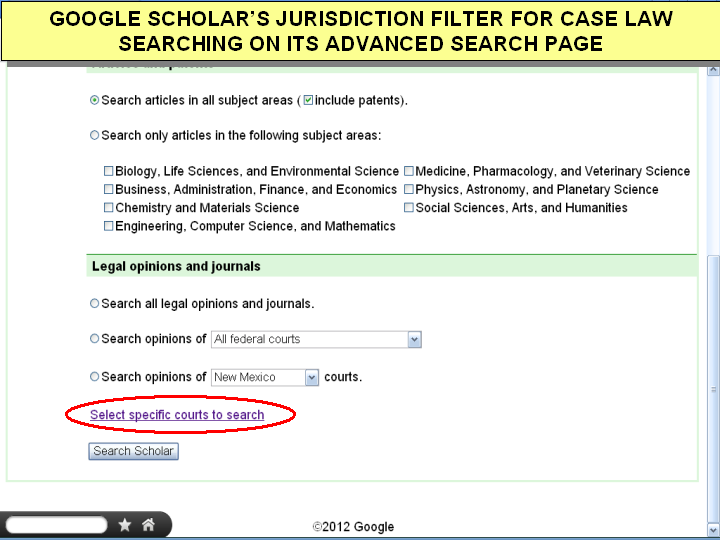Click the '©2012 Google' footer text
The image size is (720, 540).
coord(353,527)
